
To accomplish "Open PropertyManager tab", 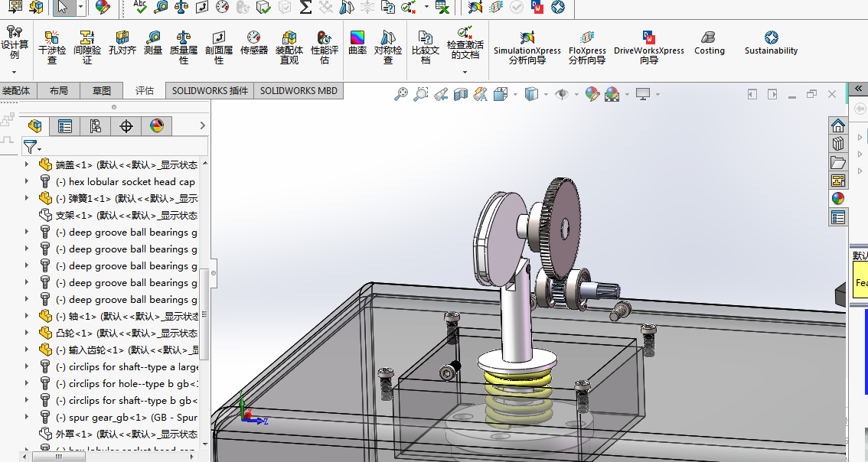I will [65, 126].
